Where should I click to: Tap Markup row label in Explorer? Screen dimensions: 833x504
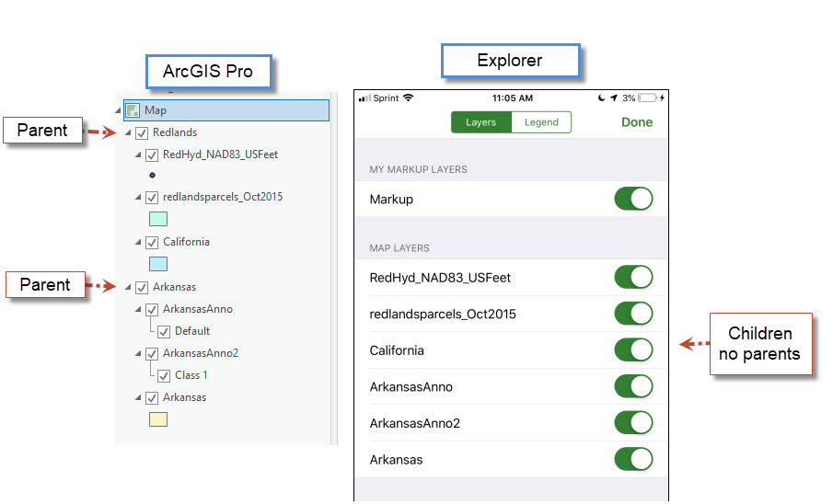pyautogui.click(x=391, y=200)
